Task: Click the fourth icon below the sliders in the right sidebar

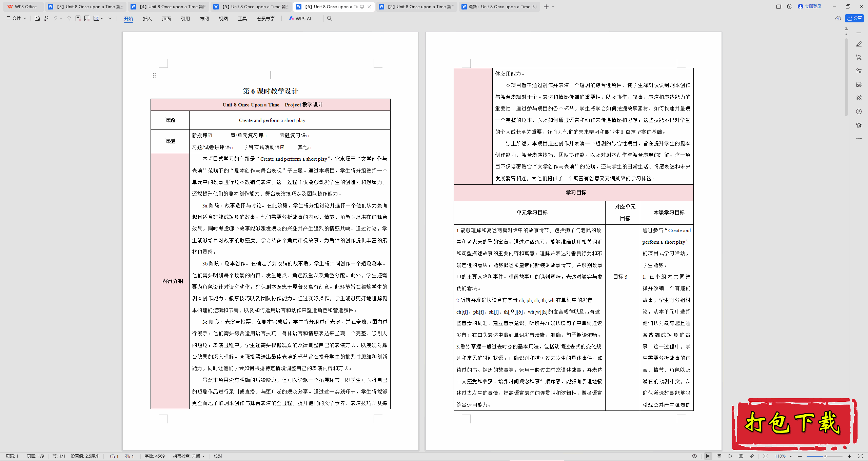Action: tap(859, 84)
